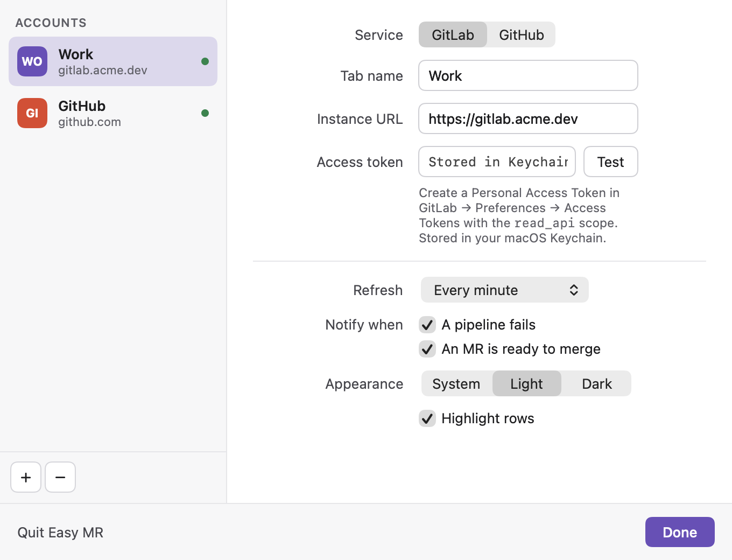Click the 'Appearance' label

point(364,384)
